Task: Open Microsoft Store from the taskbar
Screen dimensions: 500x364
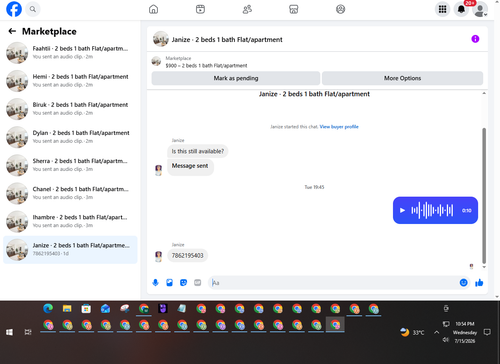Action: [x=86, y=309]
